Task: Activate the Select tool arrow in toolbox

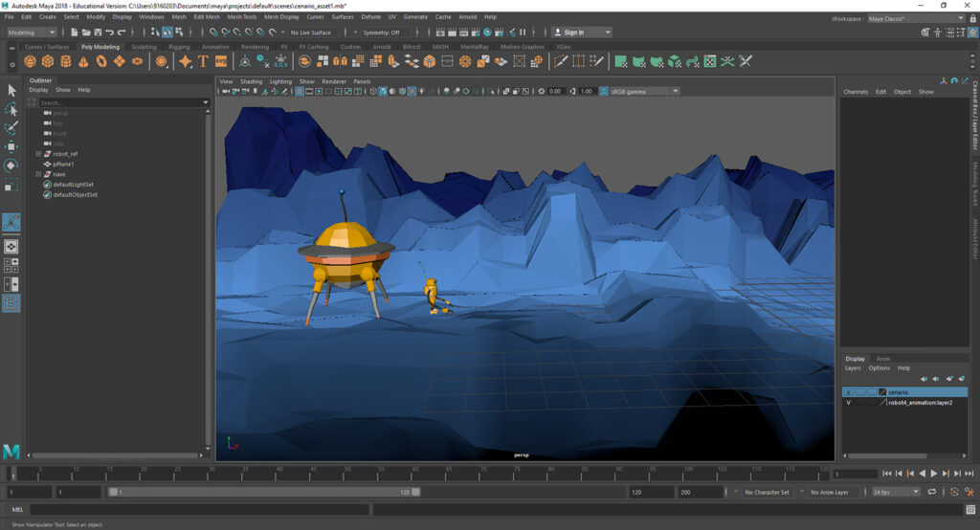Action: [x=11, y=90]
